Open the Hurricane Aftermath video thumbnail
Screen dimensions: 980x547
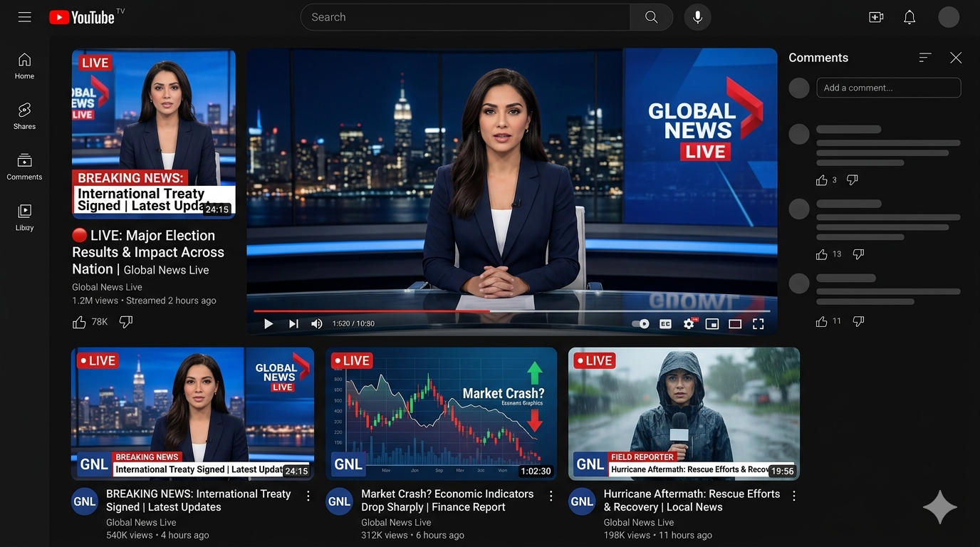[684, 414]
